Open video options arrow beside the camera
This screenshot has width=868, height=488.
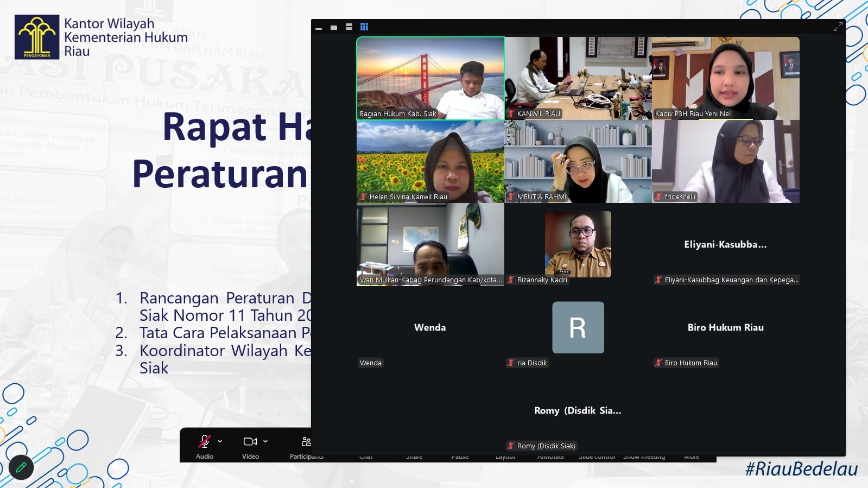tap(265, 441)
